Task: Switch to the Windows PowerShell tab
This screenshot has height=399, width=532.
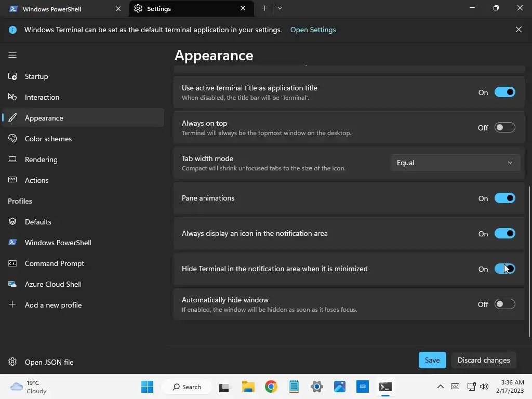Action: pyautogui.click(x=64, y=9)
